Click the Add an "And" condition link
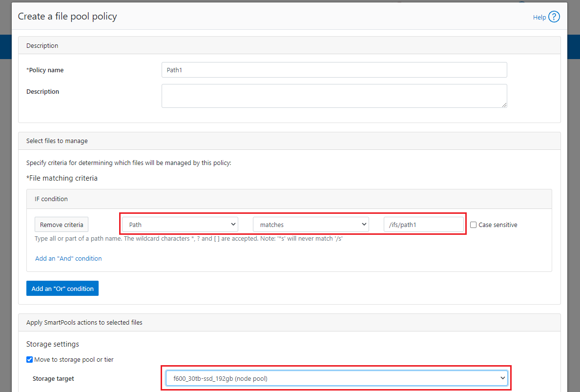Image resolution: width=580 pixels, height=392 pixels. coord(68,258)
